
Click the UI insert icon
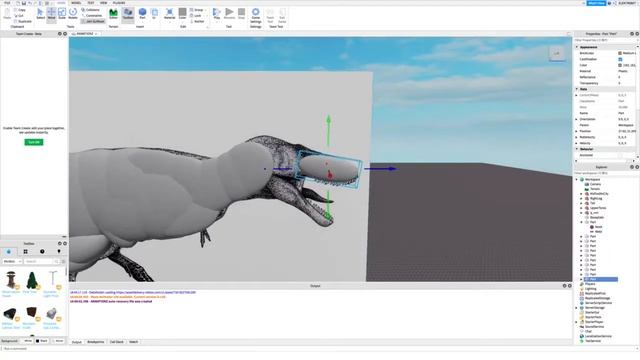click(x=154, y=14)
